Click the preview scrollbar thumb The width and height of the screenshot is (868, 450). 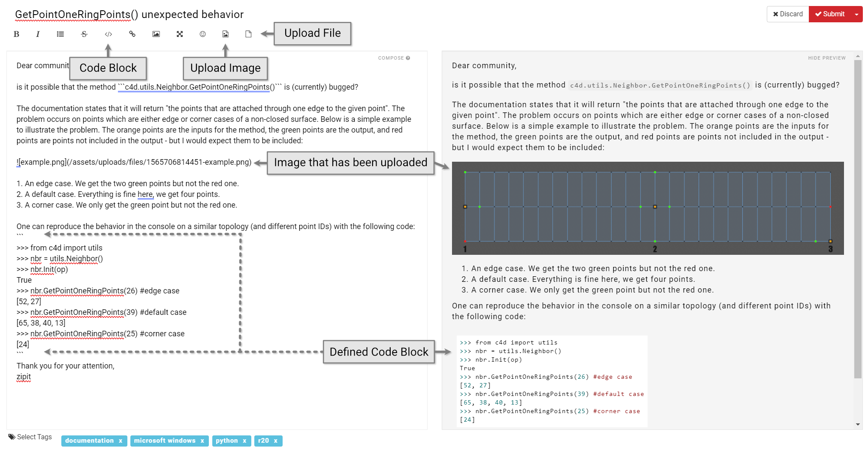858,219
